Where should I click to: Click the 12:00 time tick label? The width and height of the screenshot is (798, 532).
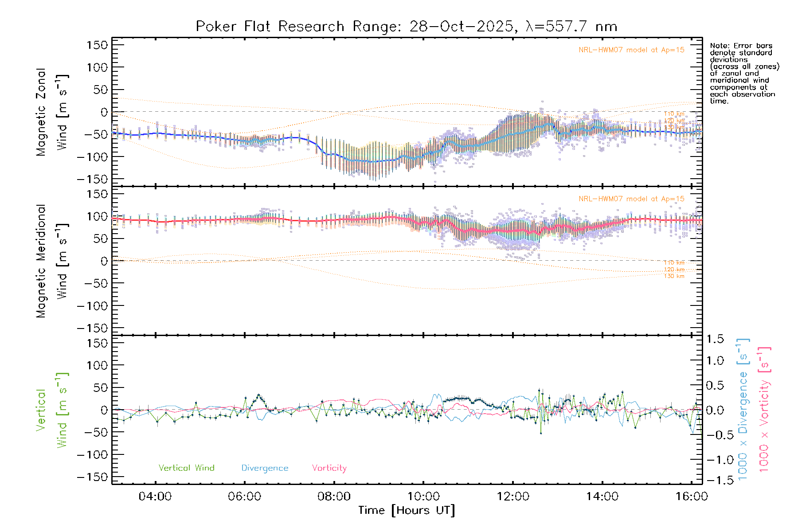click(x=513, y=497)
